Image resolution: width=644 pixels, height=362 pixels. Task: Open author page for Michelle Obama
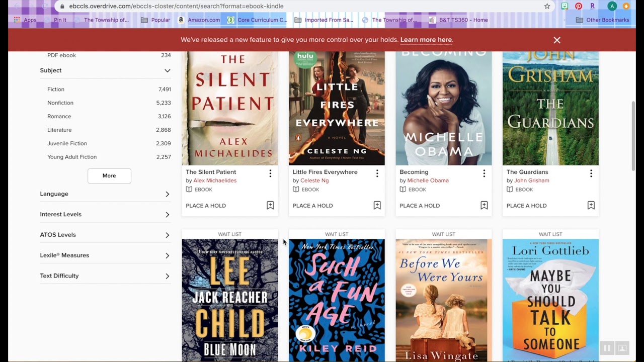click(428, 180)
